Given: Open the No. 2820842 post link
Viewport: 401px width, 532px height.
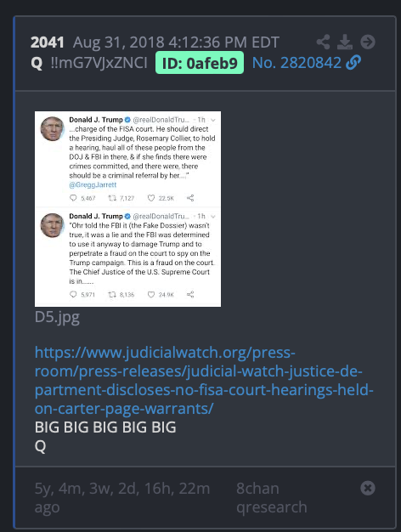Looking at the screenshot, I should pos(297,63).
